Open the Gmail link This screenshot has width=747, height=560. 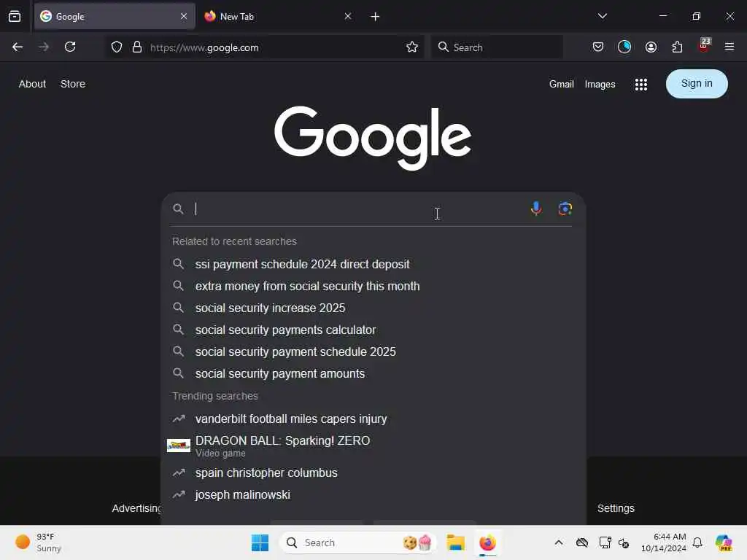[x=561, y=85]
